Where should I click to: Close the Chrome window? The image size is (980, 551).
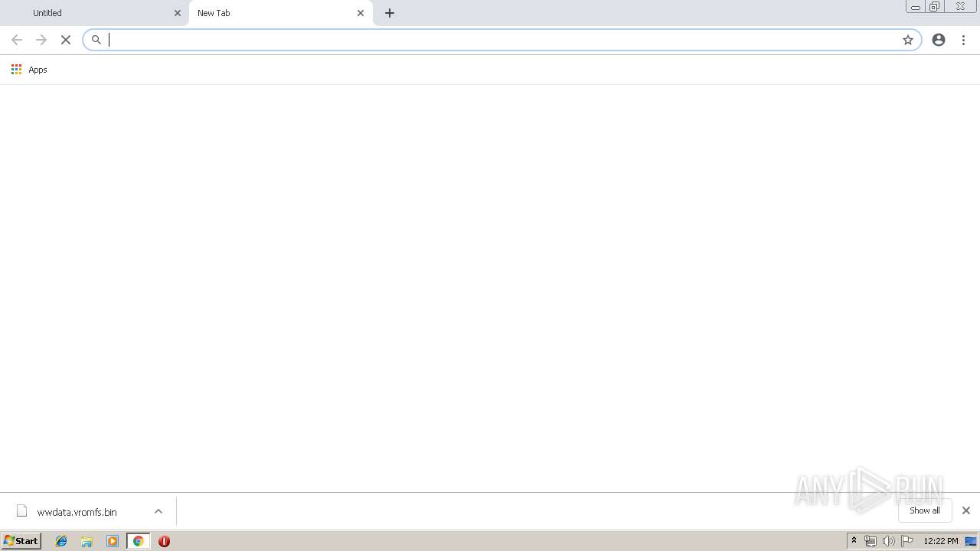(x=960, y=6)
